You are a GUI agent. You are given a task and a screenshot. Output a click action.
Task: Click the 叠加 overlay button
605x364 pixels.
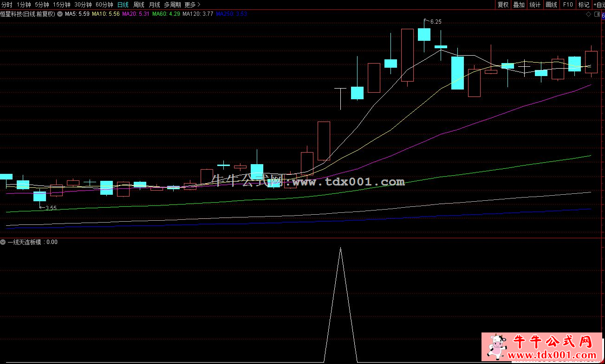click(519, 5)
